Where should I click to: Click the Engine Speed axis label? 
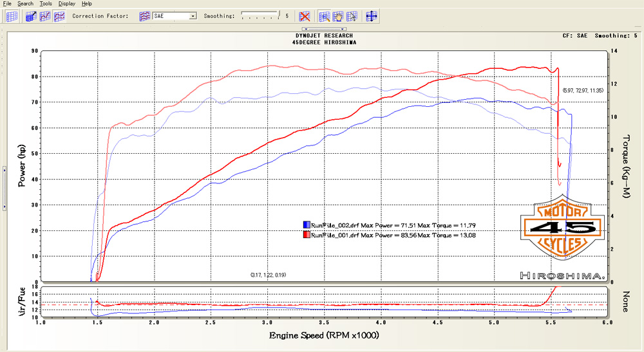point(323,336)
